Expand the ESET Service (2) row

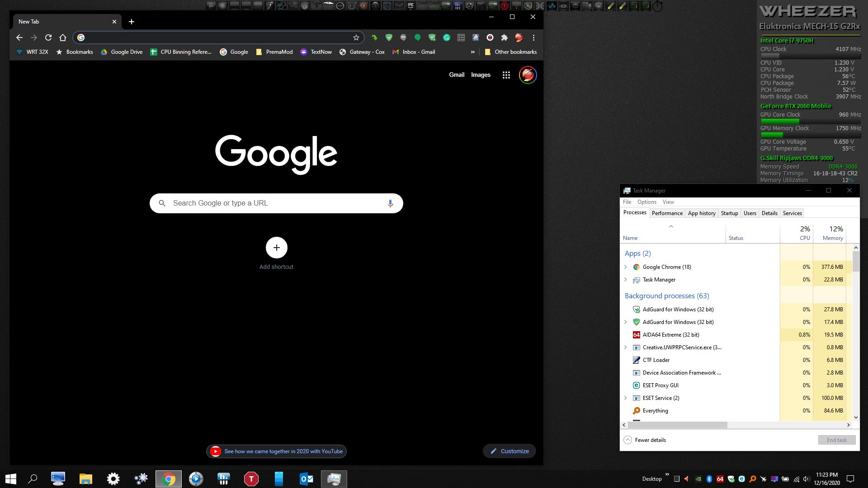626,398
